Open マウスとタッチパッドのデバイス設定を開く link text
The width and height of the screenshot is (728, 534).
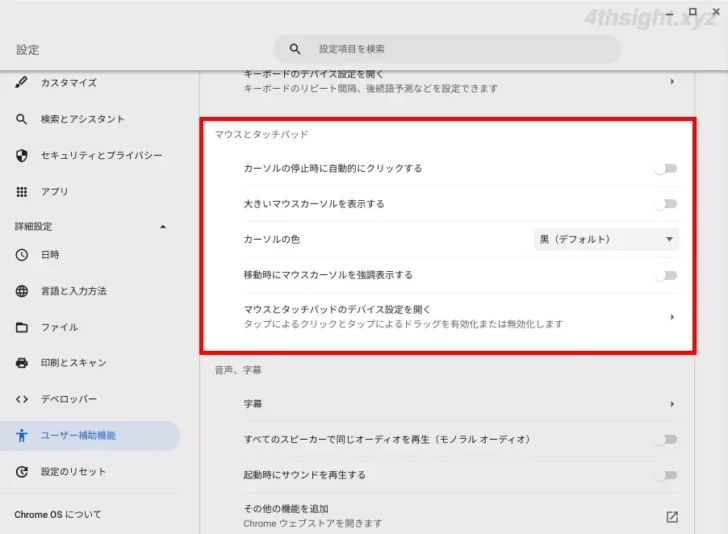click(x=337, y=309)
